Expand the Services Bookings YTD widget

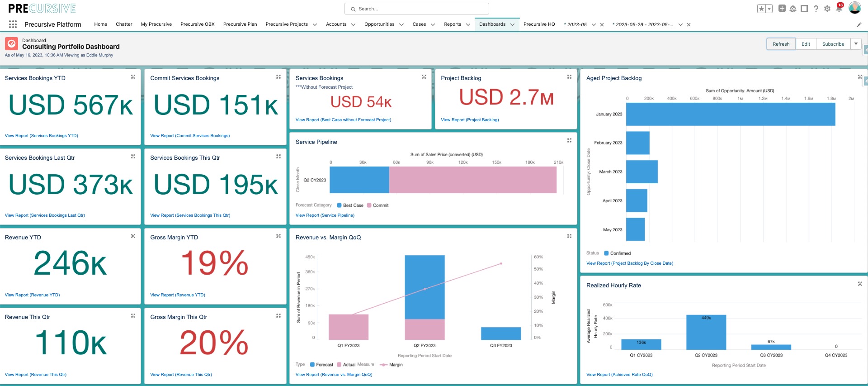[x=133, y=77]
